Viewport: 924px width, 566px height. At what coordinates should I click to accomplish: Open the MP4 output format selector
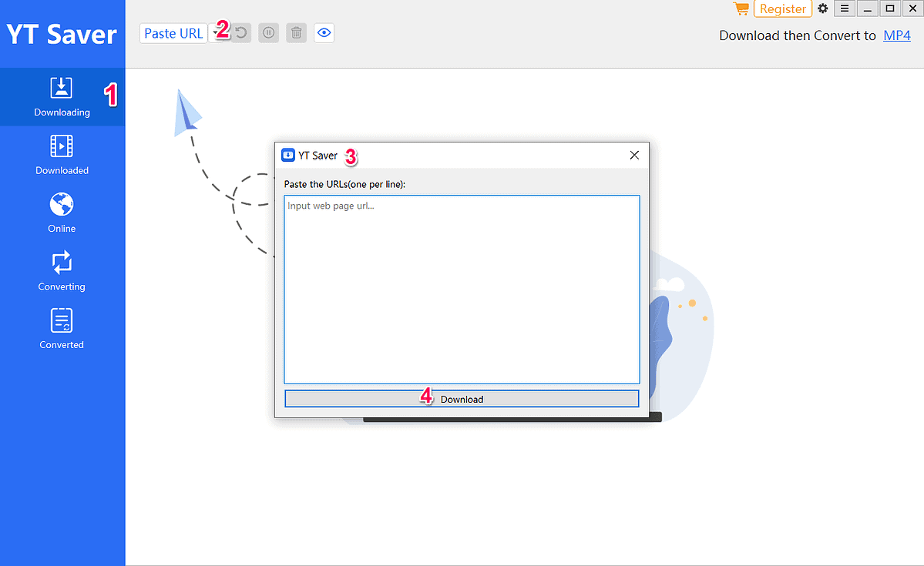tap(896, 35)
